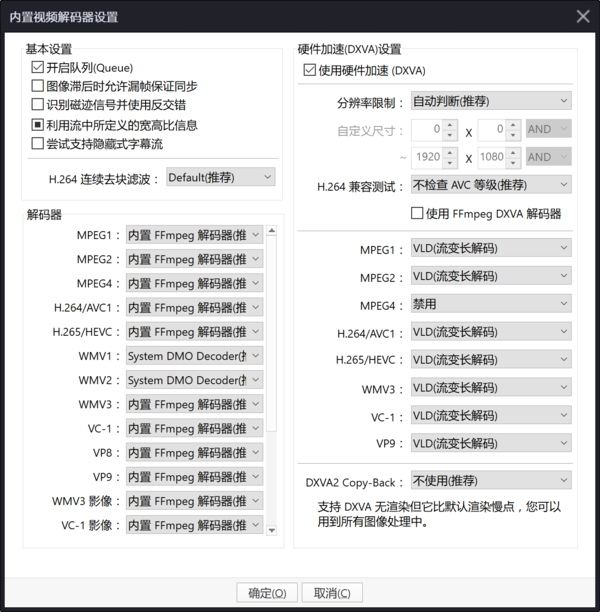600x612 pixels.
Task: Click the 确定(O) button
Action: pos(266,593)
